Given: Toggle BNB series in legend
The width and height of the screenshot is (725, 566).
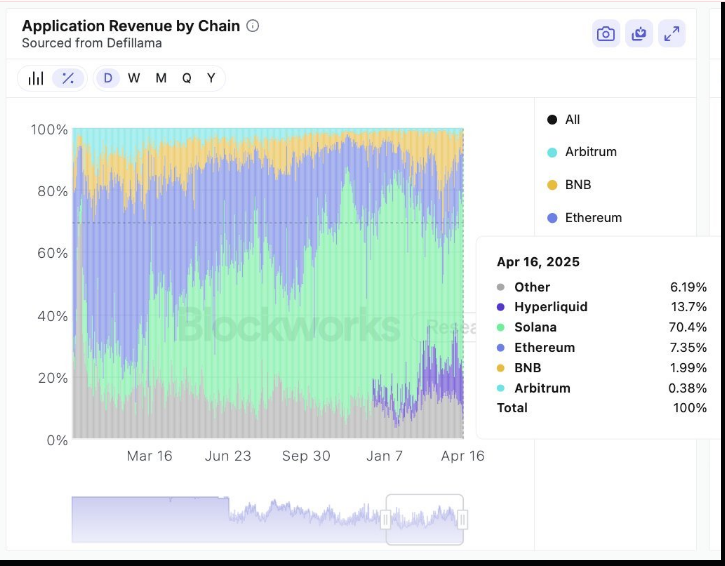Looking at the screenshot, I should (569, 185).
